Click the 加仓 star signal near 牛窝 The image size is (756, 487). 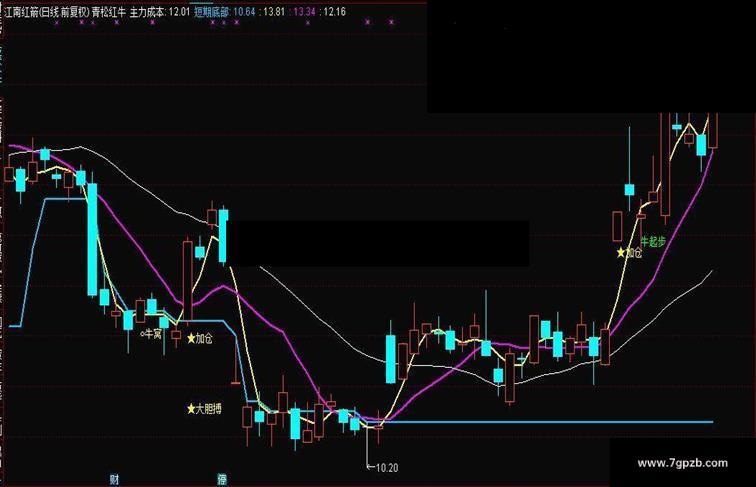199,338
